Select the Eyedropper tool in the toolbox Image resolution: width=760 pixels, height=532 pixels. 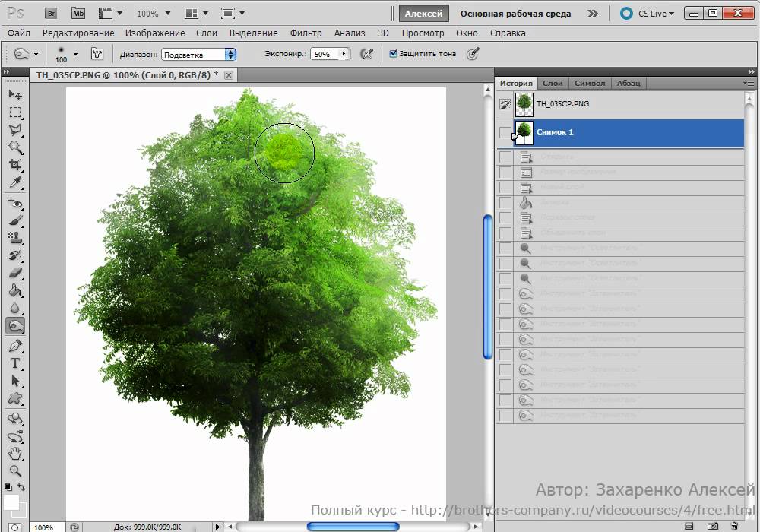(14, 183)
